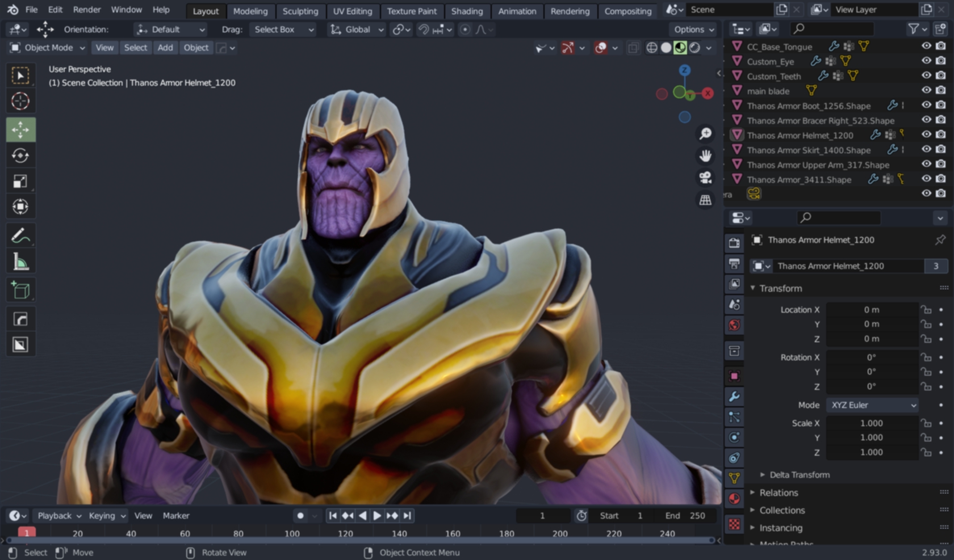
Task: Toggle lock on Rotation Z
Action: point(926,386)
